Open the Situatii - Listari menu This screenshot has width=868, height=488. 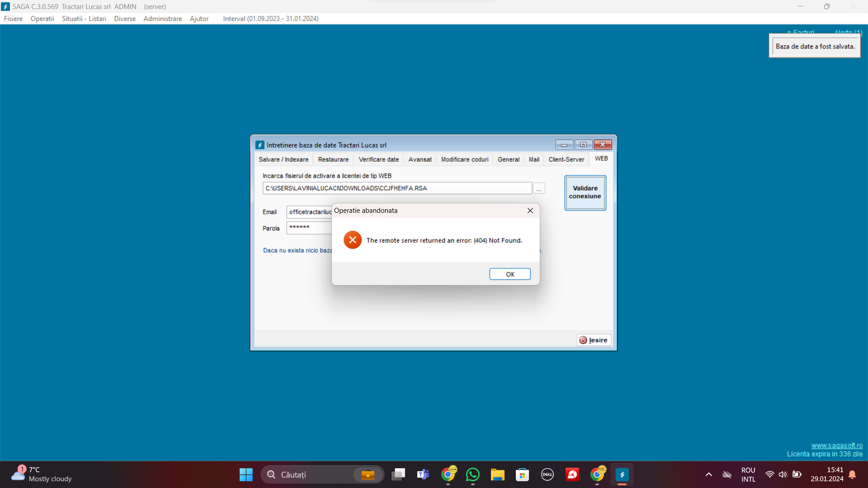point(84,19)
